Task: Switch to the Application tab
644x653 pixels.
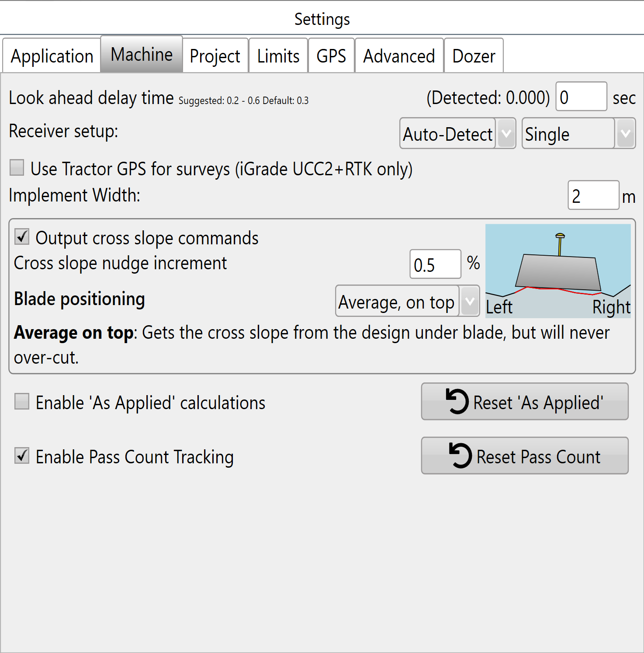Action: coord(52,56)
